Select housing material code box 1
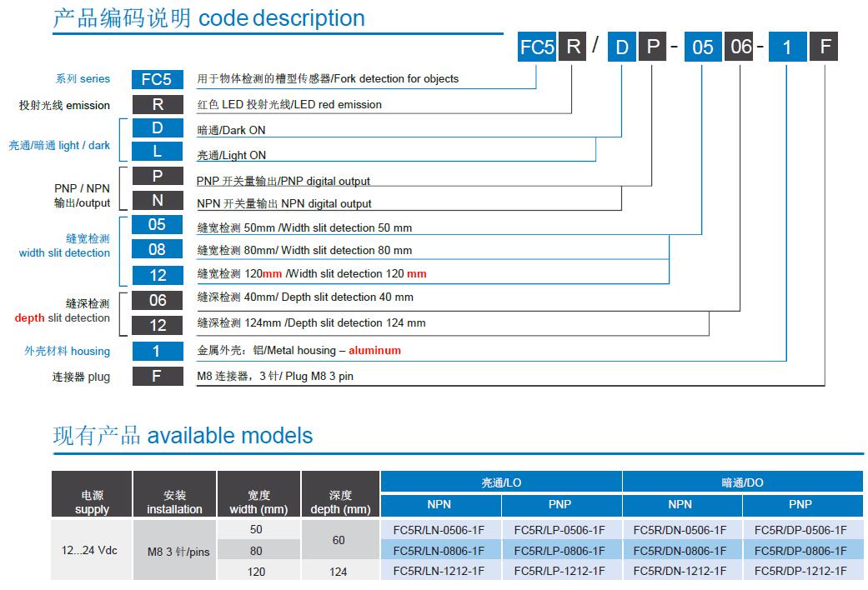Image resolution: width=868 pixels, height=590 pixels. (157, 351)
